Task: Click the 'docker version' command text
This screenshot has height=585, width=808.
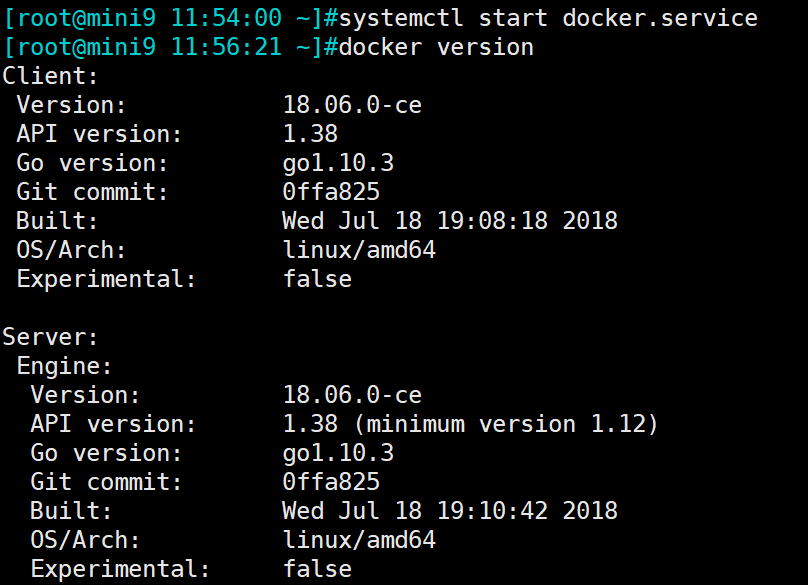Action: pyautogui.click(x=436, y=47)
